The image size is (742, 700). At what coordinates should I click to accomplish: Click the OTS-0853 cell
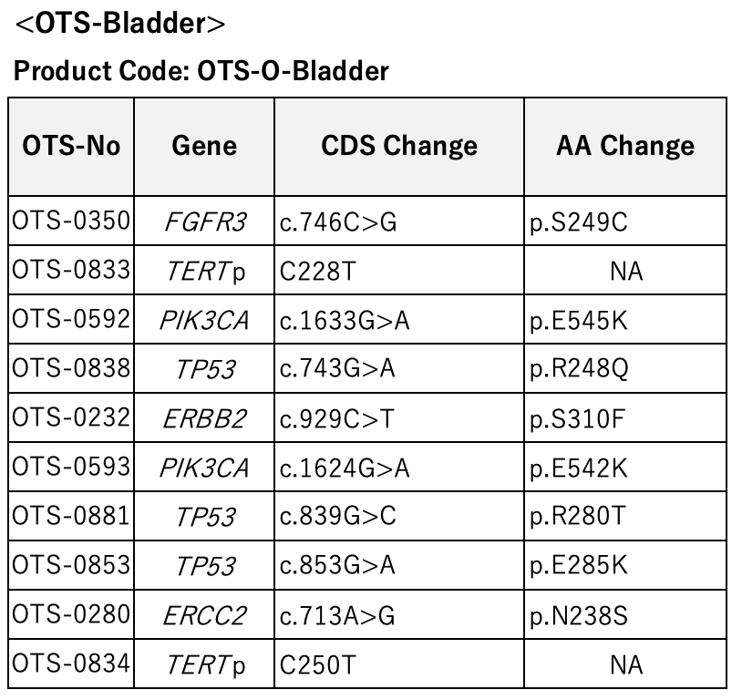click(71, 565)
